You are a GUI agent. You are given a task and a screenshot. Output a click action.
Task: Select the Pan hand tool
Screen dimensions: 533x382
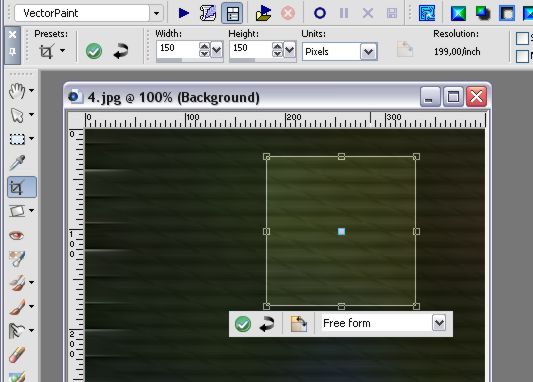17,91
